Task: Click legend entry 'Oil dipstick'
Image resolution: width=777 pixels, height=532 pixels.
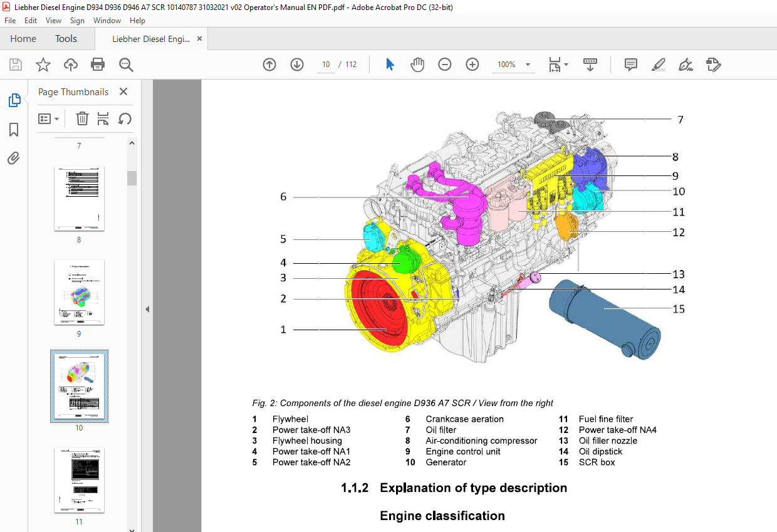Action: [x=600, y=451]
